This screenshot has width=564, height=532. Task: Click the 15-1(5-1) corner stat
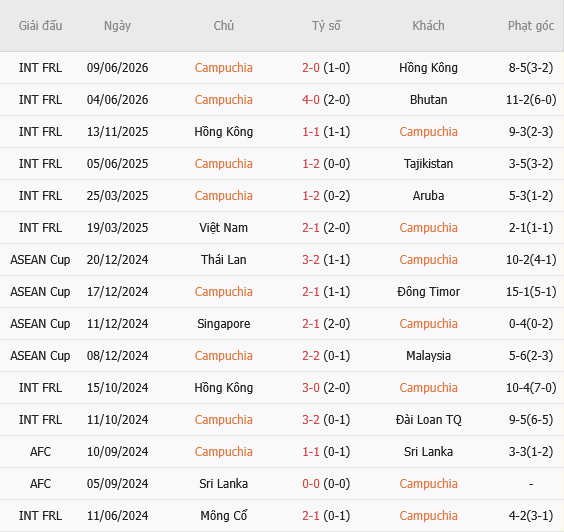tap(531, 292)
